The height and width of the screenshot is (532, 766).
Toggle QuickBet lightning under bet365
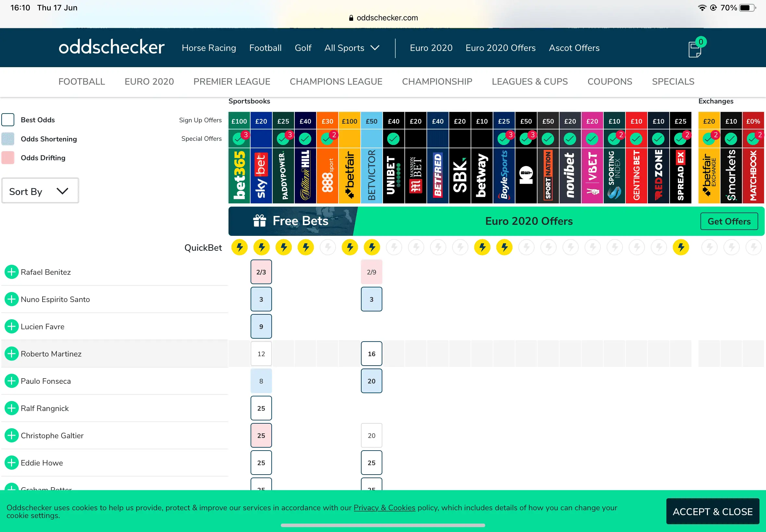[240, 247]
